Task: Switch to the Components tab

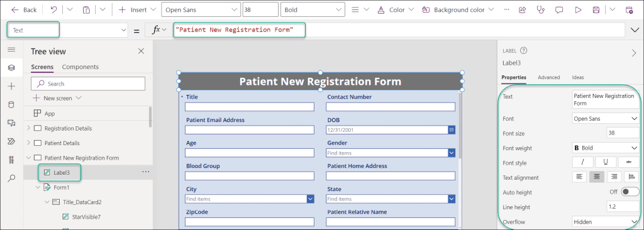Action: click(x=80, y=67)
